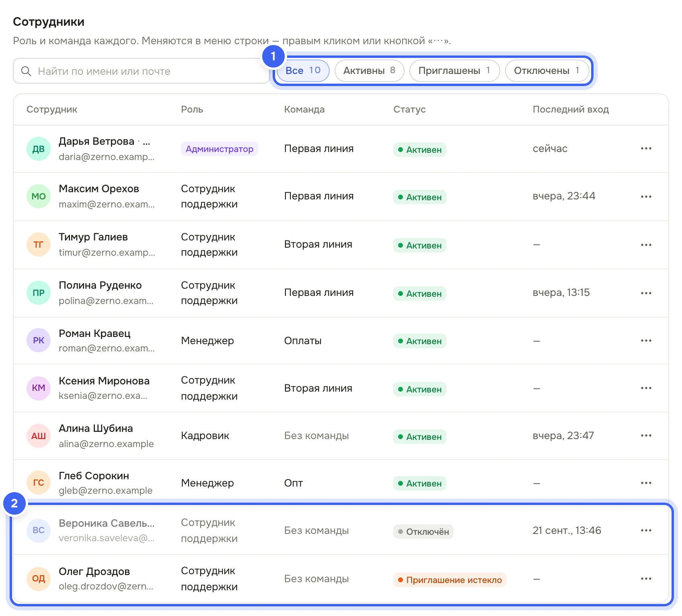
Task: Click Полина Руденко's name
Action: (100, 285)
